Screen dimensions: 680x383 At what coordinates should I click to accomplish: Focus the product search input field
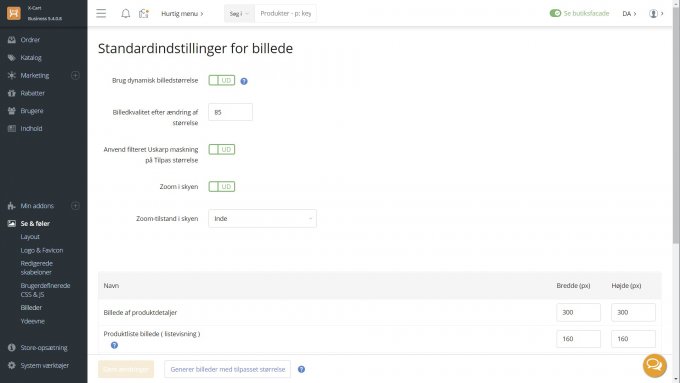pos(286,13)
